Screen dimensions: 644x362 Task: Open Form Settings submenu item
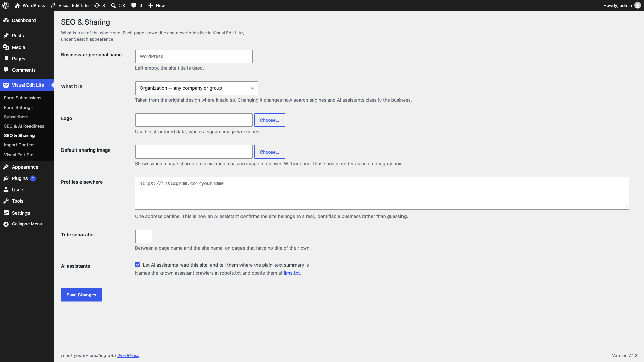tap(18, 107)
